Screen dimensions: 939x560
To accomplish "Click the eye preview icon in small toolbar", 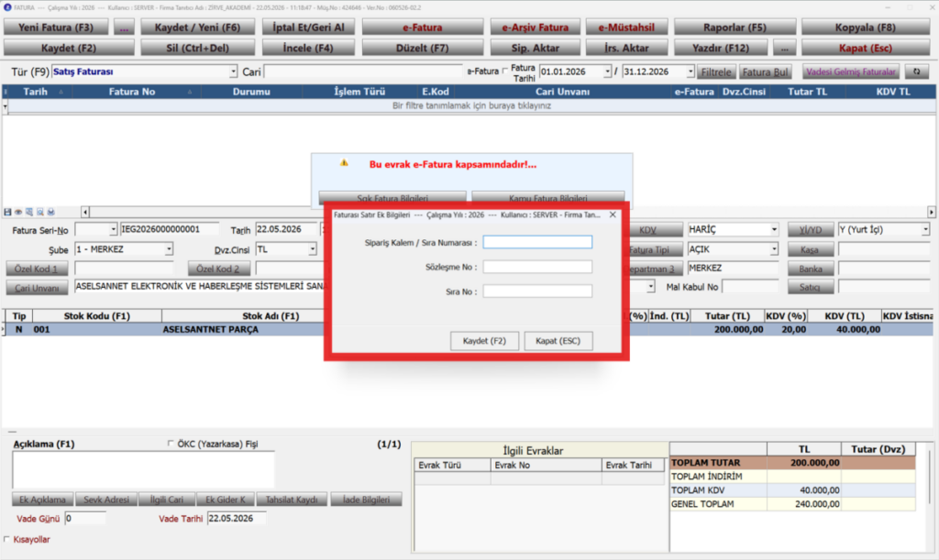I will click(18, 212).
